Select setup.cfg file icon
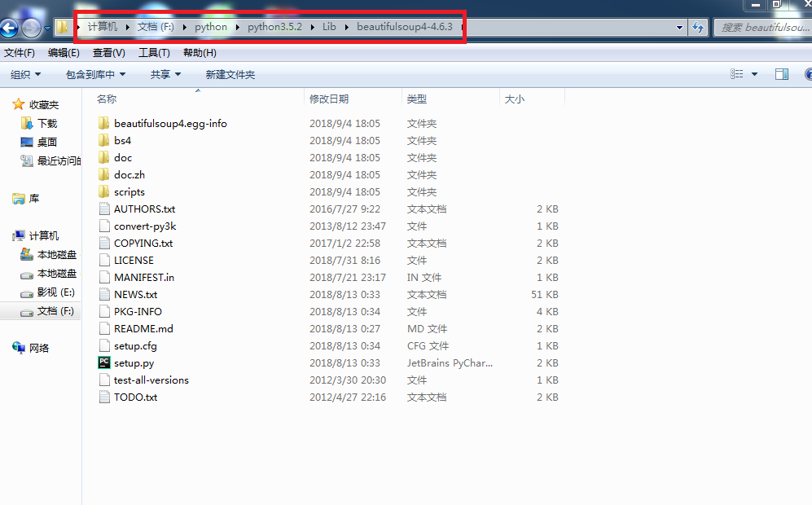Image resolution: width=812 pixels, height=505 pixels. [x=104, y=345]
